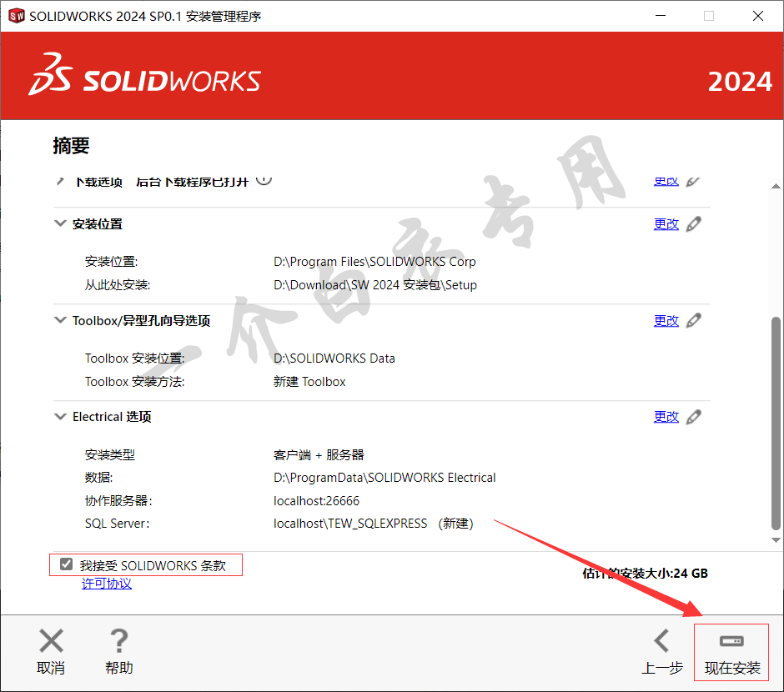Click the info icon after 后台下载程序已打开
784x692 pixels.
coord(264,180)
